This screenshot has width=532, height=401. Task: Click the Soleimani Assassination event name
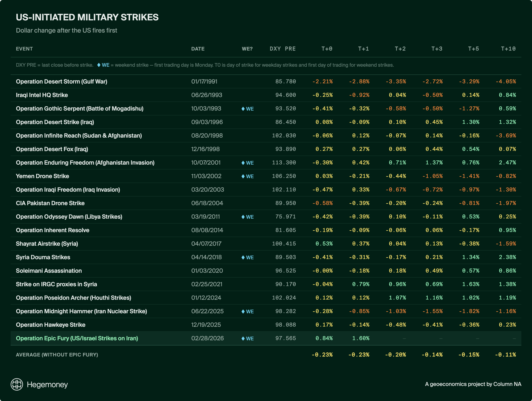point(49,271)
